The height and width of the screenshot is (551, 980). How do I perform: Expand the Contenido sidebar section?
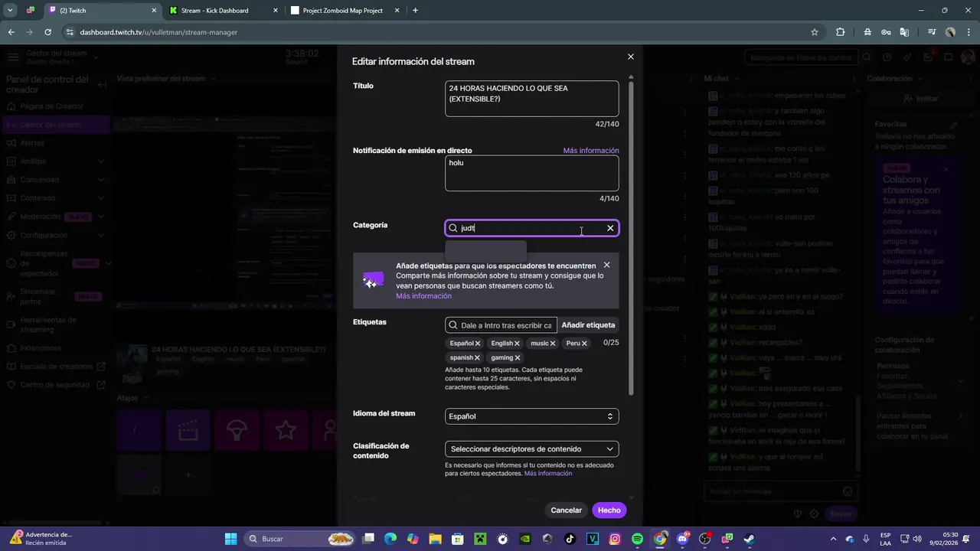[x=55, y=198]
